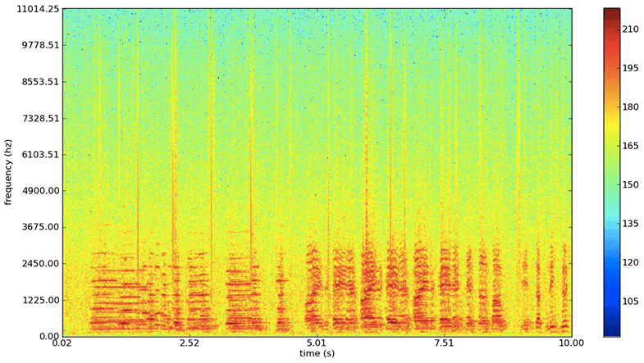The height and width of the screenshot is (363, 644).
Task: Click the 8553.51 frequency tick label
Action: pyautogui.click(x=40, y=81)
